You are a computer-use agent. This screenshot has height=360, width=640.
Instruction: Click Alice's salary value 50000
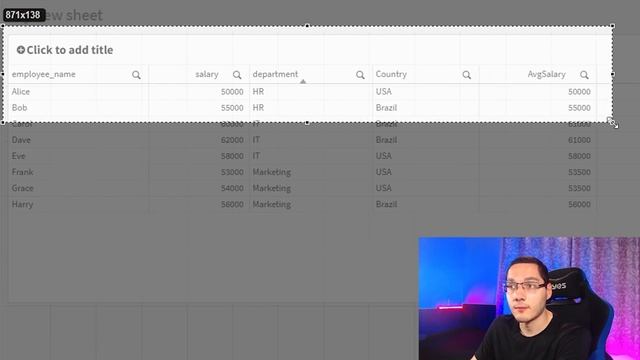232,91
